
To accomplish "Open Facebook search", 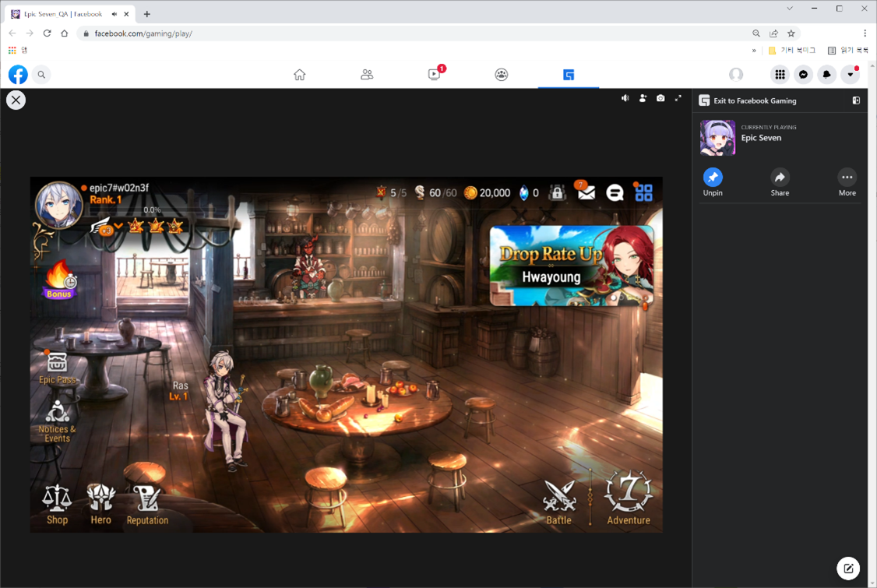I will point(41,75).
